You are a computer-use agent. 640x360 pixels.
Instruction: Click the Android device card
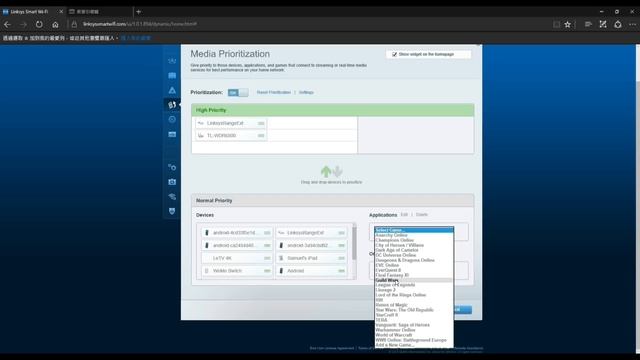tap(311, 271)
